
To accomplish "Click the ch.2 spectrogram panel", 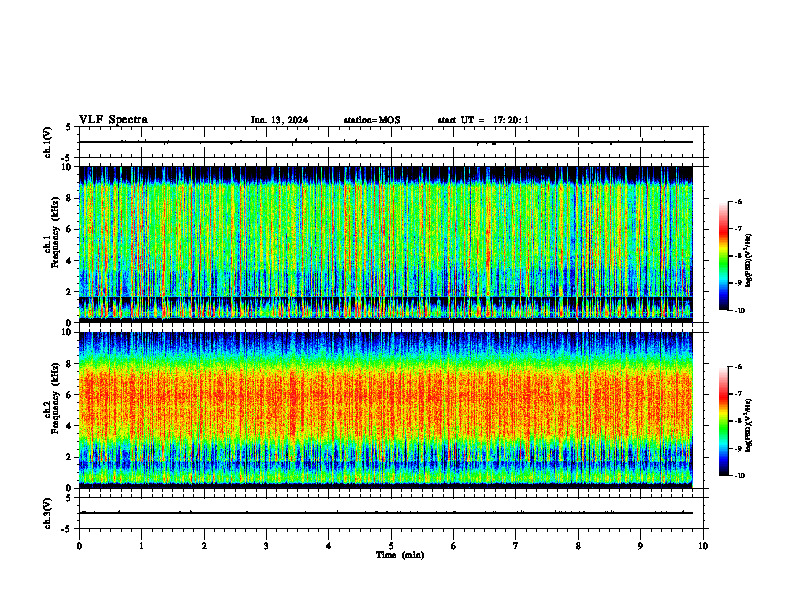I will pos(386,410).
